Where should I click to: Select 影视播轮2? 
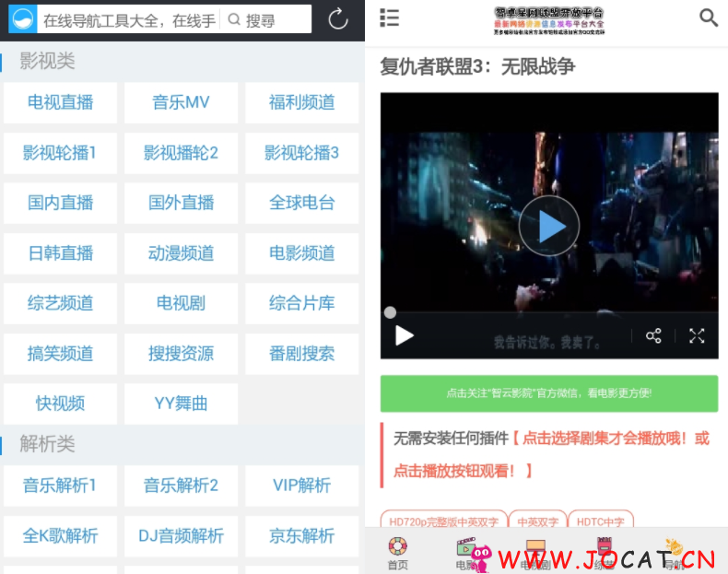coord(181,153)
